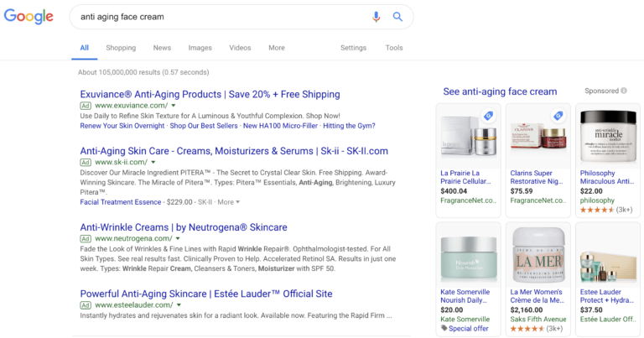Start voice search with microphone icon

[x=376, y=17]
